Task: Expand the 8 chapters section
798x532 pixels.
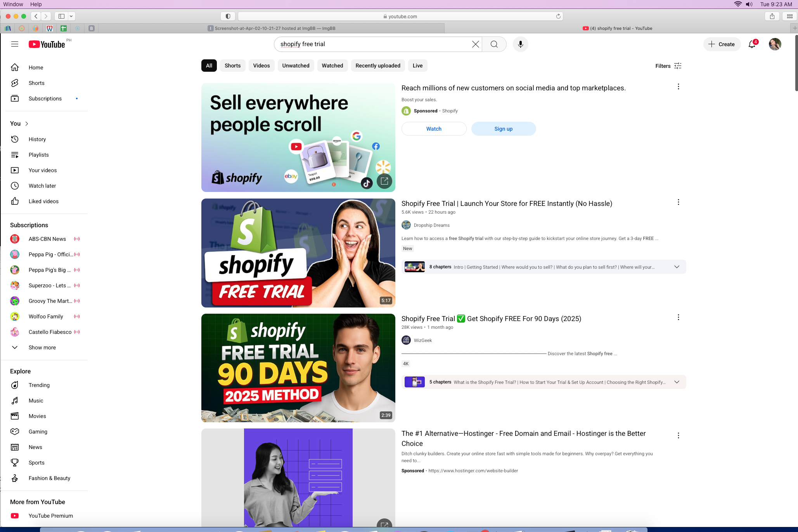Action: tap(677, 267)
